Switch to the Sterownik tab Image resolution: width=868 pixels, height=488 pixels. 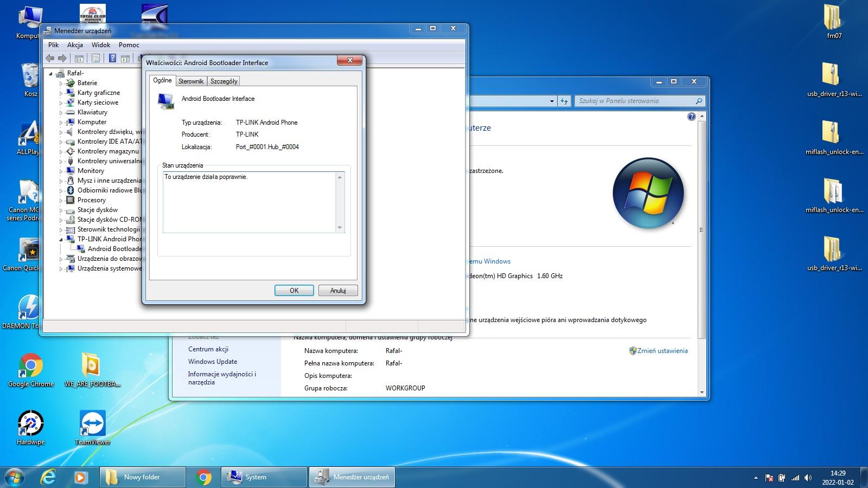point(191,81)
